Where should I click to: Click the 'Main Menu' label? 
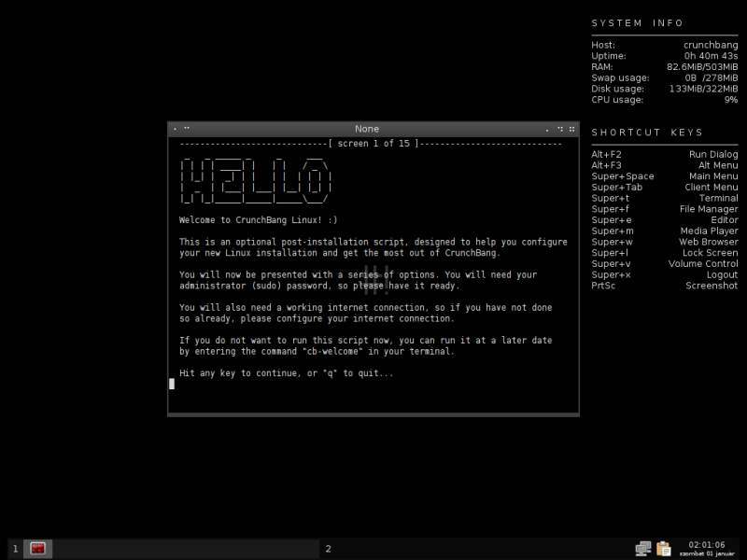[713, 176]
